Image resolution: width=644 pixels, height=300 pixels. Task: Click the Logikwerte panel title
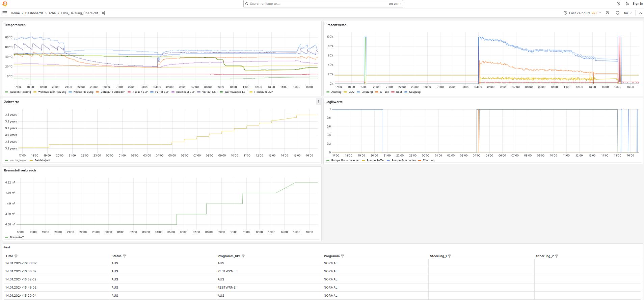(x=334, y=102)
